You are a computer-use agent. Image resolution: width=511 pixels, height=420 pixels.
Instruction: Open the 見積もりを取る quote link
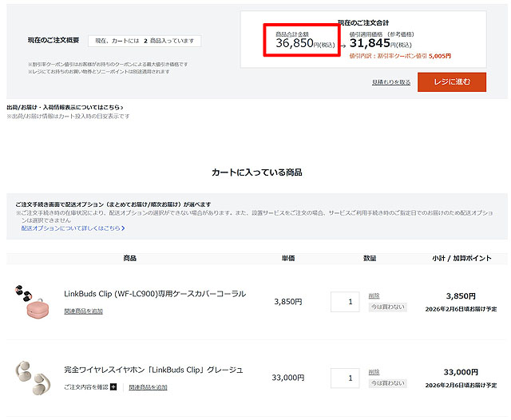pyautogui.click(x=390, y=82)
